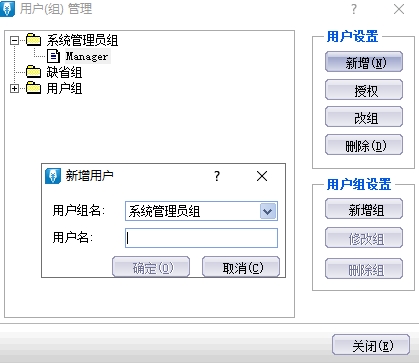Click the 用户组 folder icon in tree
419x363 pixels.
[x=33, y=88]
